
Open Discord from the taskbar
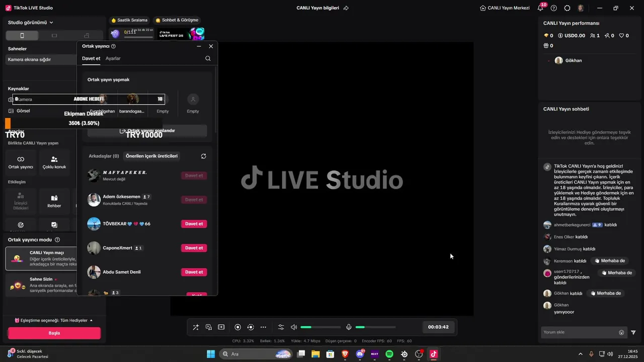tap(360, 354)
